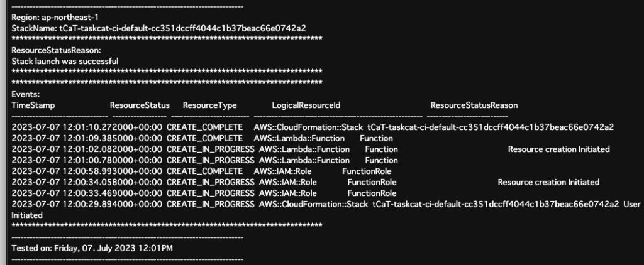This screenshot has height=265, width=644.
Task: Click AWS::Lambda::Function in 12:01:09 row
Action: [x=299, y=138]
